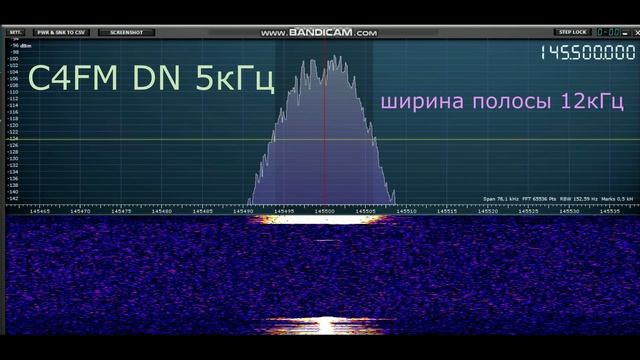Click the green digital counter display
This screenshot has height=360, width=640.
point(608,32)
